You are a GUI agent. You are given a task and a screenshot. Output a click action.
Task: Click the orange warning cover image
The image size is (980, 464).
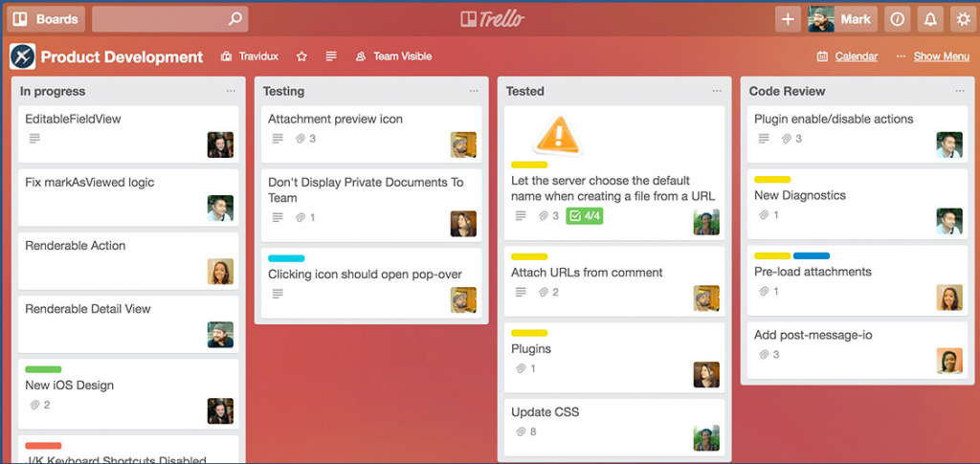[x=558, y=135]
